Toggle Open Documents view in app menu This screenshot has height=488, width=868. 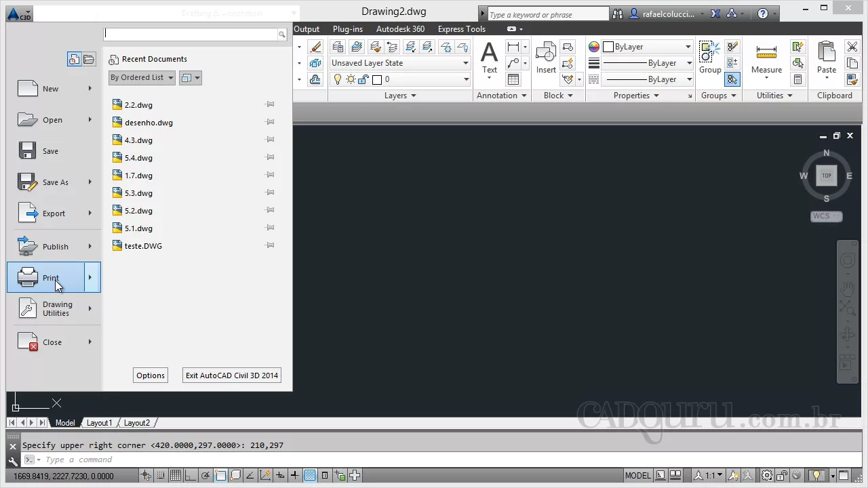click(89, 59)
